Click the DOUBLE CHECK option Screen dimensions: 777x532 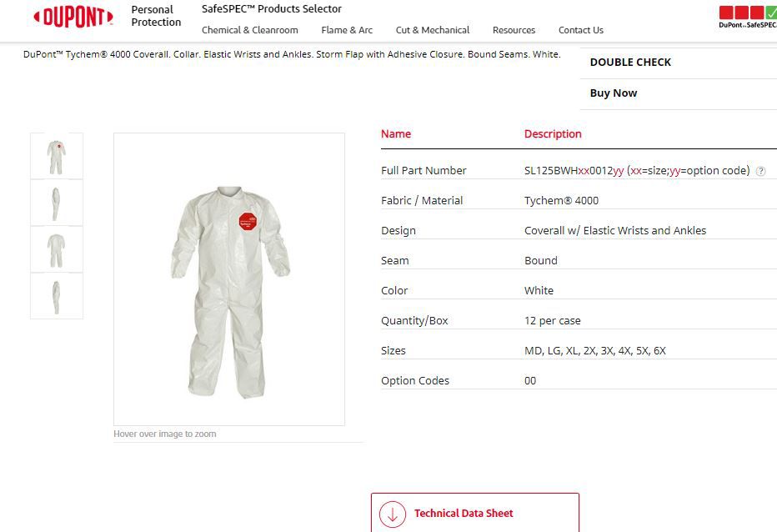pos(630,63)
